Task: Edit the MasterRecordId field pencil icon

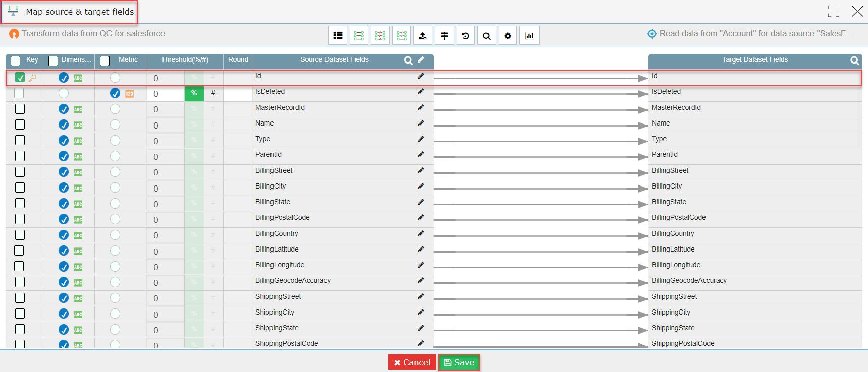Action: click(421, 107)
